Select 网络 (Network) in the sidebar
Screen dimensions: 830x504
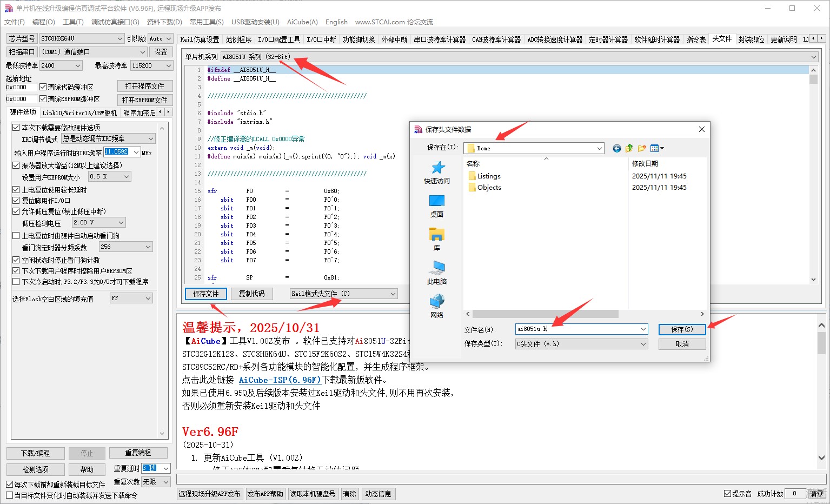point(436,305)
